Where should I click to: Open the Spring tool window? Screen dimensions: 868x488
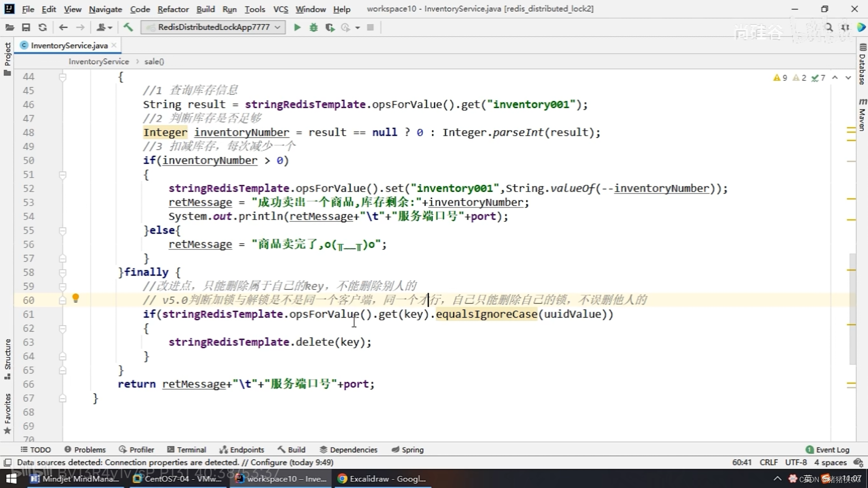click(408, 450)
